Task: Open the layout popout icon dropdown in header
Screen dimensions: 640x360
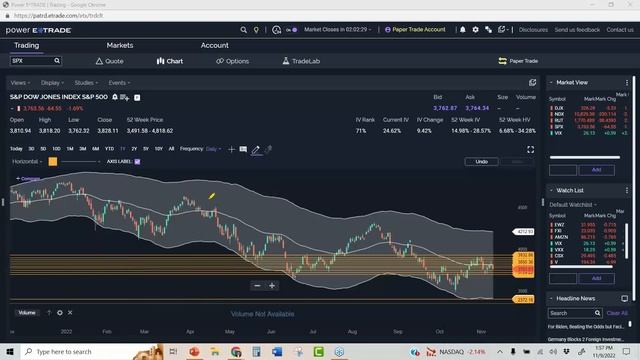Action: coord(503,30)
